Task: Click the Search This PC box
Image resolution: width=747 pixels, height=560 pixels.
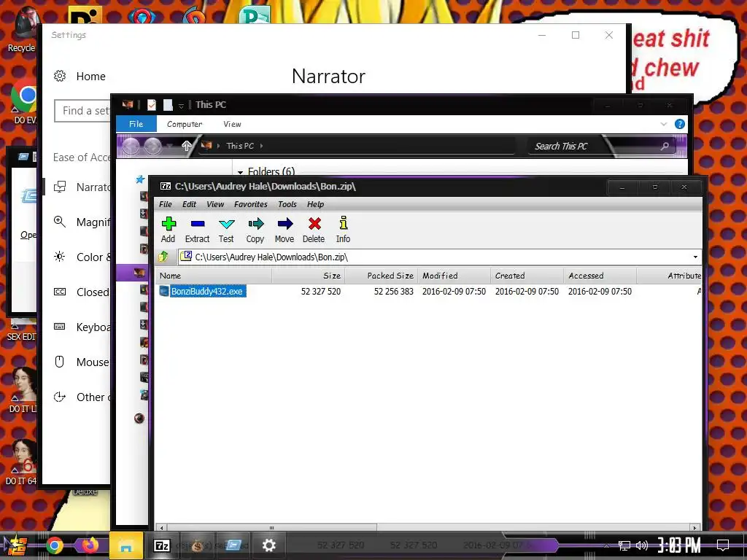Action: click(600, 146)
